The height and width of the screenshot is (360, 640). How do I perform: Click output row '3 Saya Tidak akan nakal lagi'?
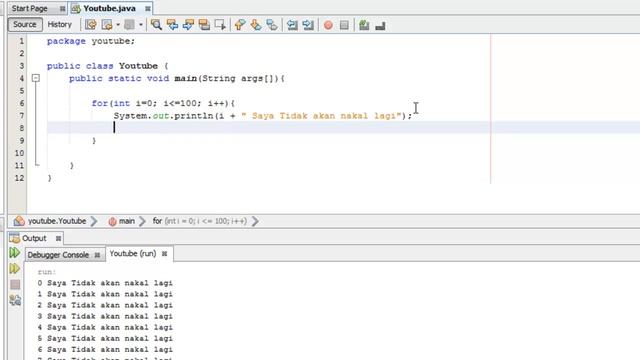point(105,316)
